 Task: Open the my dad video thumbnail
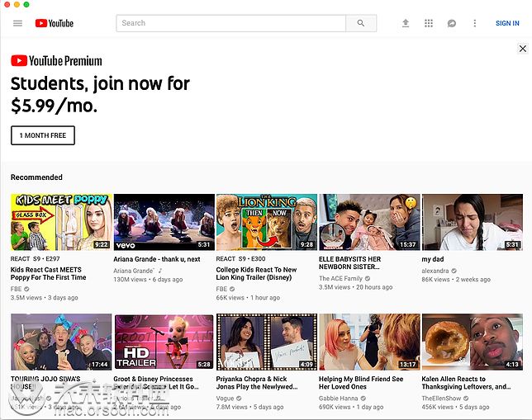[x=473, y=222]
